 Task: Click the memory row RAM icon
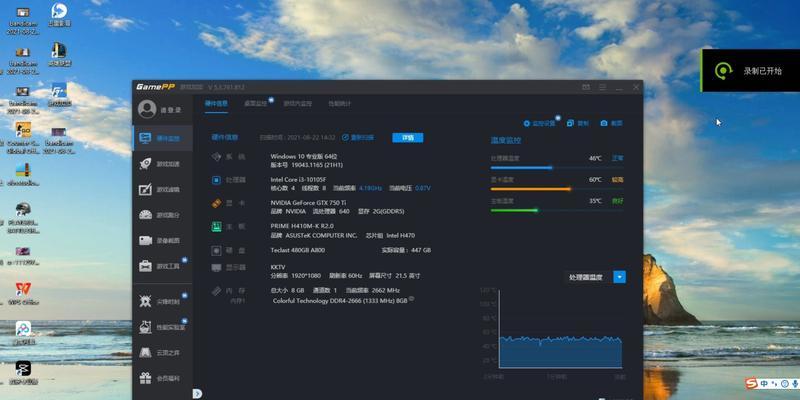click(x=216, y=291)
